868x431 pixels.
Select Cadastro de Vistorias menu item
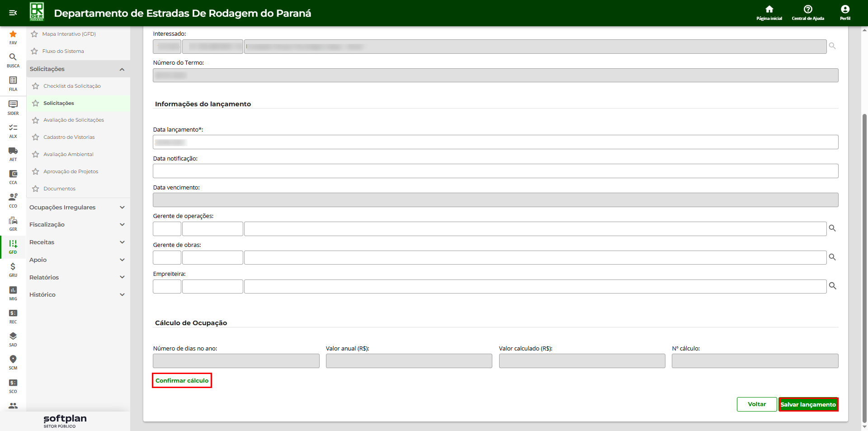69,137
